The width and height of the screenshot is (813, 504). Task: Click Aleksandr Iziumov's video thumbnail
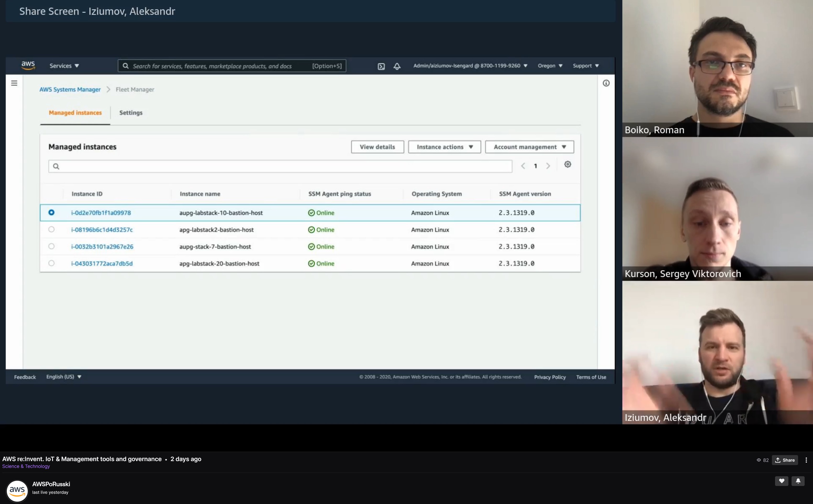[717, 353]
